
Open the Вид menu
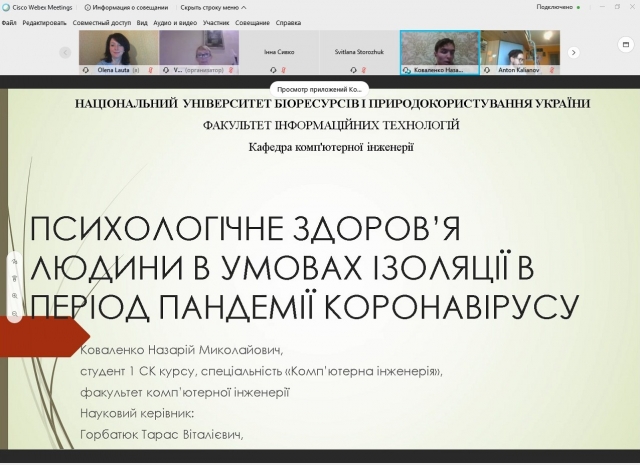point(142,23)
